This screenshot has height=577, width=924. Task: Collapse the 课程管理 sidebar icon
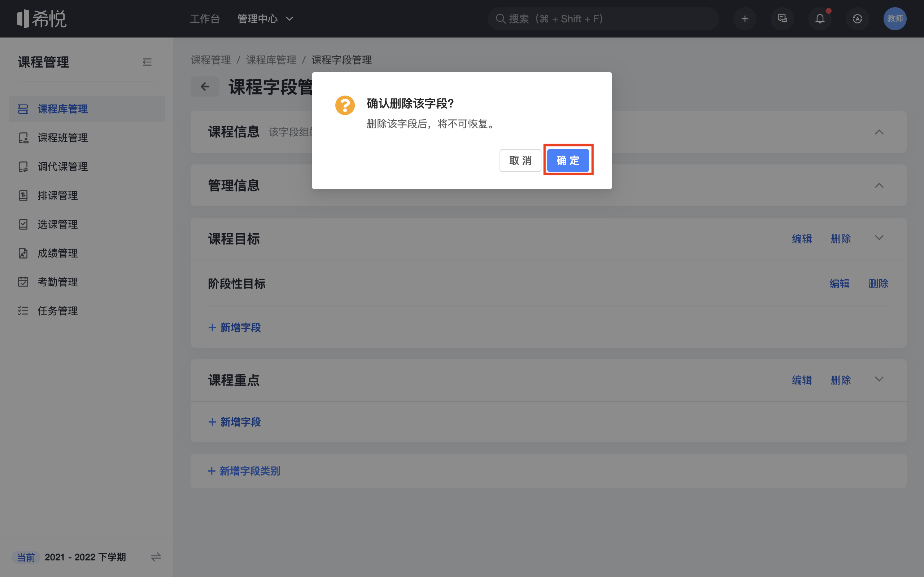[x=147, y=62]
